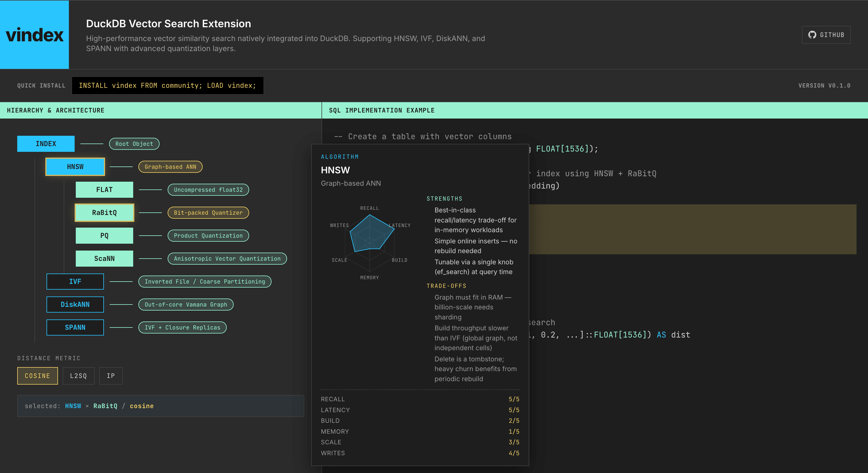Viewport: 868px width, 473px height.
Task: Switch to the IP distance metric
Action: click(x=111, y=376)
